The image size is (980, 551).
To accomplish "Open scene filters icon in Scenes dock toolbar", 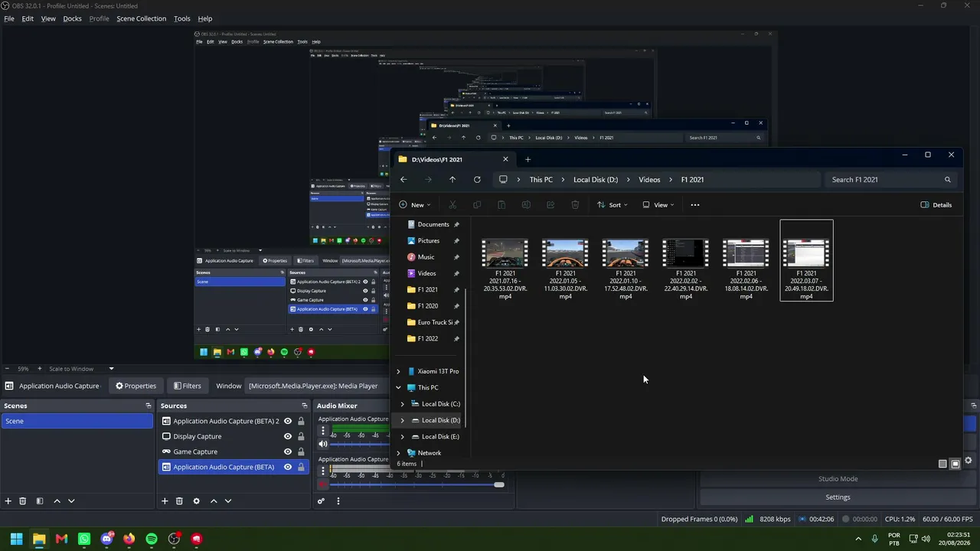I will (x=40, y=501).
